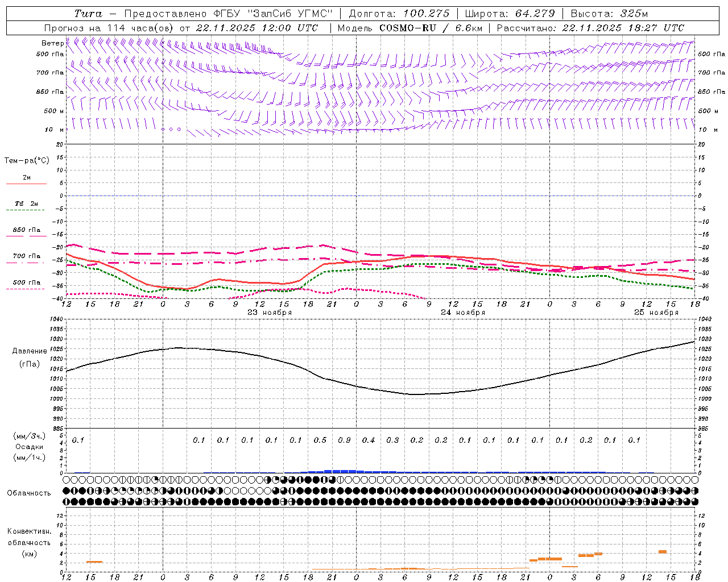Select the "Долгота: 100.275" header field
The width and height of the screenshot is (728, 582).
[x=399, y=14]
